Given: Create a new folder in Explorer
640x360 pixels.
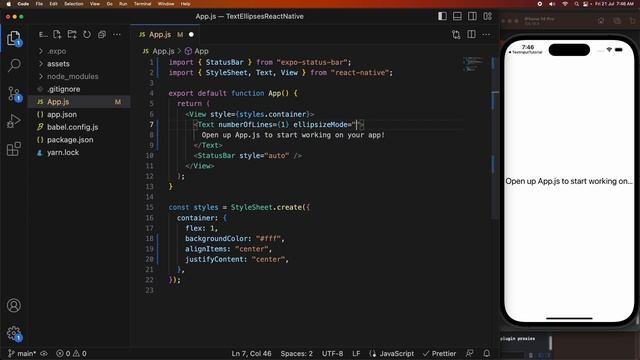Looking at the screenshot, I should pos(72,35).
